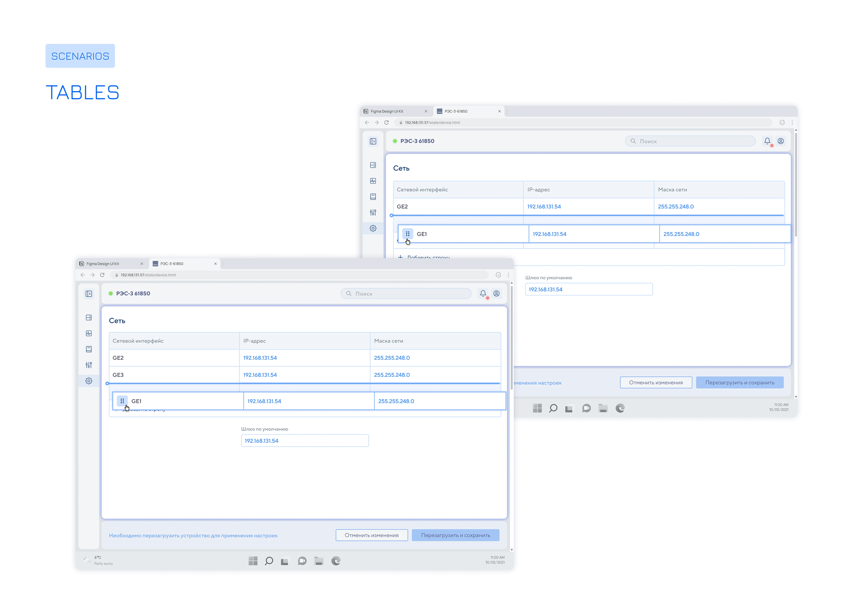Click gateway field Шлюз по умолчанию, front window
This screenshot has height=614, width=868.
pos(305,441)
